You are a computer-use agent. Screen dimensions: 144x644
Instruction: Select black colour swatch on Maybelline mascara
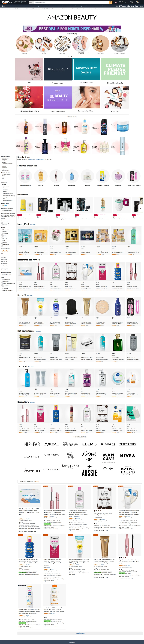coord(120,558)
